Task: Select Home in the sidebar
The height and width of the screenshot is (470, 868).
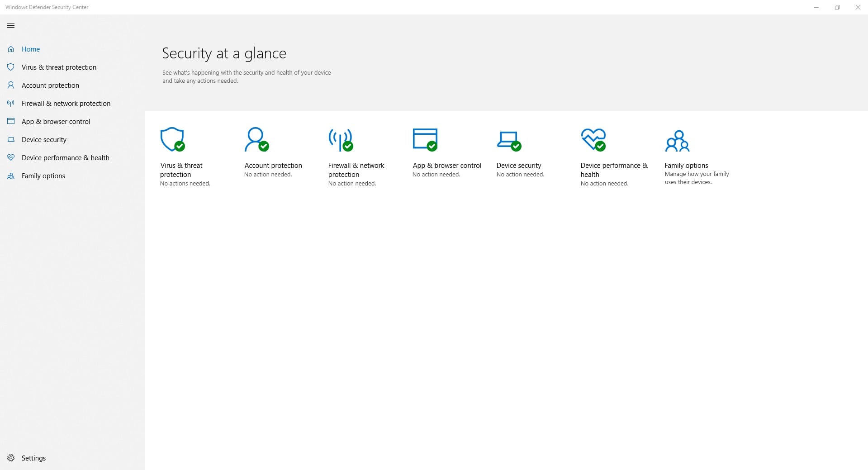Action: pos(31,49)
